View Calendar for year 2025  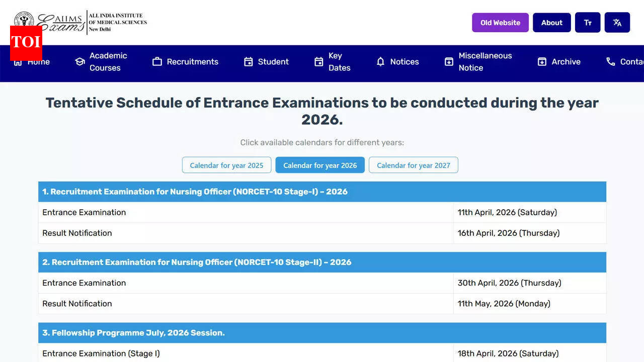click(226, 165)
